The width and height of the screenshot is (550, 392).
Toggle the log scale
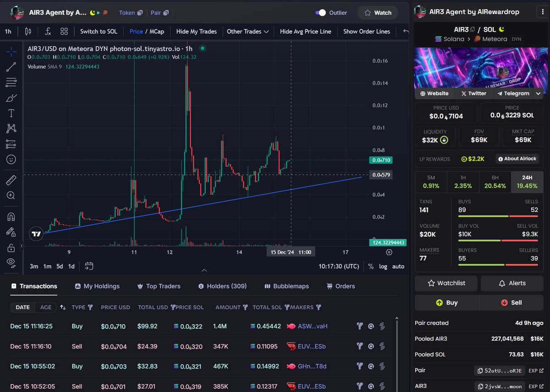click(x=383, y=266)
